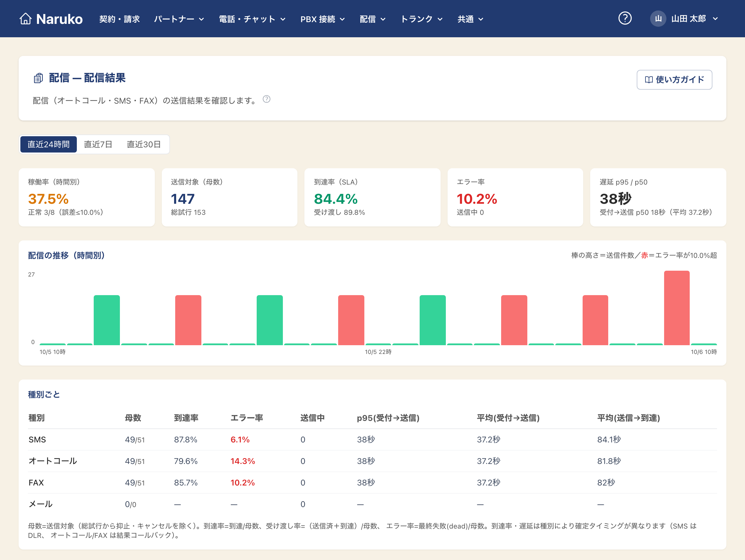Expand the 電話・チャット dropdown menu
The height and width of the screenshot is (560, 745).
point(252,19)
